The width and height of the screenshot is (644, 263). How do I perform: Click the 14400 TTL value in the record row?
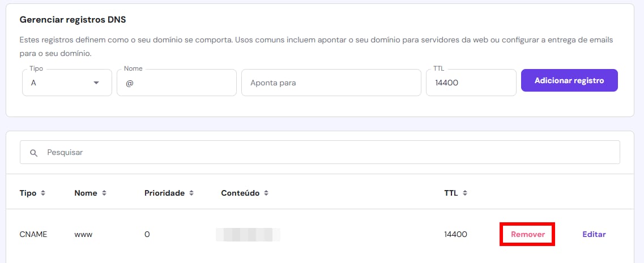point(455,234)
